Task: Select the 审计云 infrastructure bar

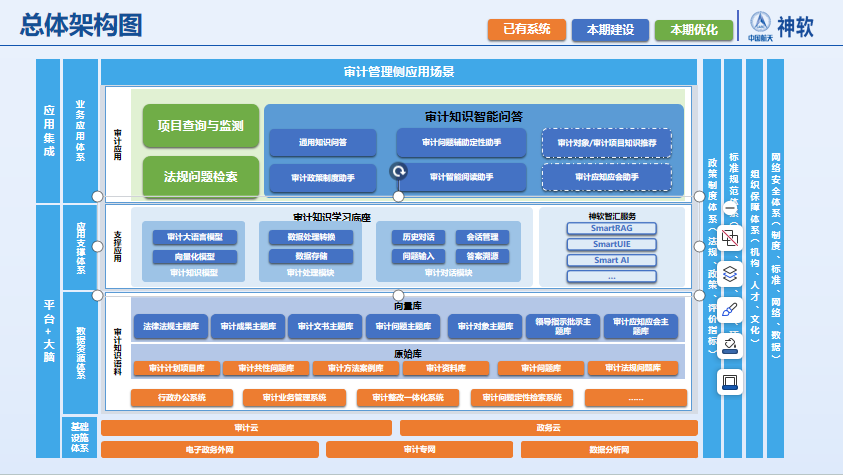Action: pos(246,428)
